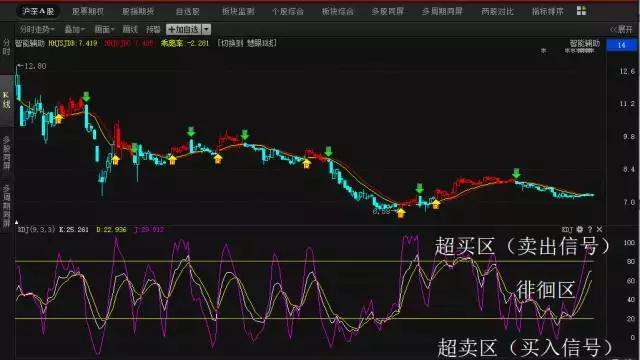Switch to the 股票期权 tab
The width and height of the screenshot is (640, 360).
pyautogui.click(x=88, y=11)
